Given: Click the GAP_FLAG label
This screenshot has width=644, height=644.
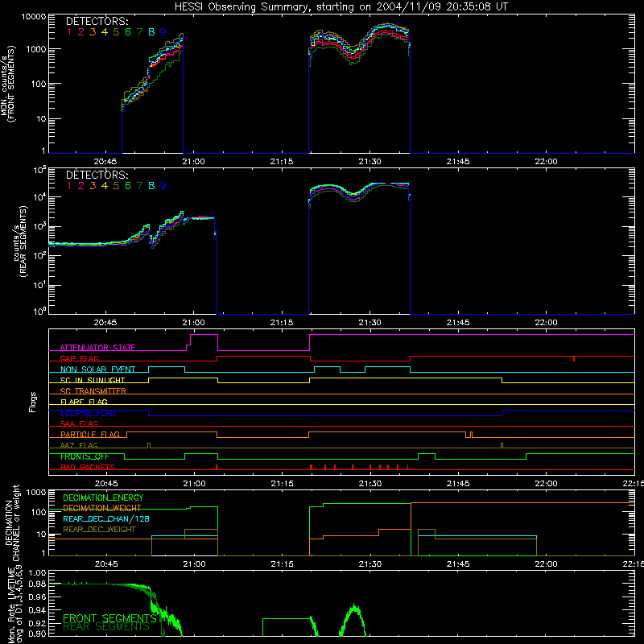Looking at the screenshot, I should 79,358.
